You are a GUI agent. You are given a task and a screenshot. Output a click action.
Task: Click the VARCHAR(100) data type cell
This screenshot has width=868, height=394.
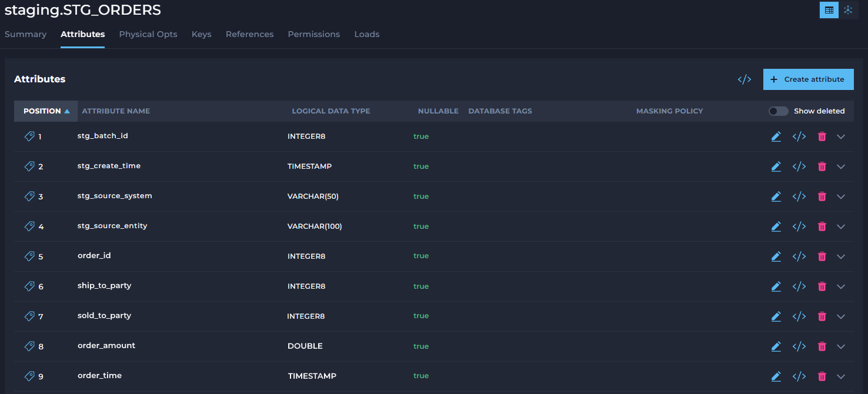pos(315,226)
